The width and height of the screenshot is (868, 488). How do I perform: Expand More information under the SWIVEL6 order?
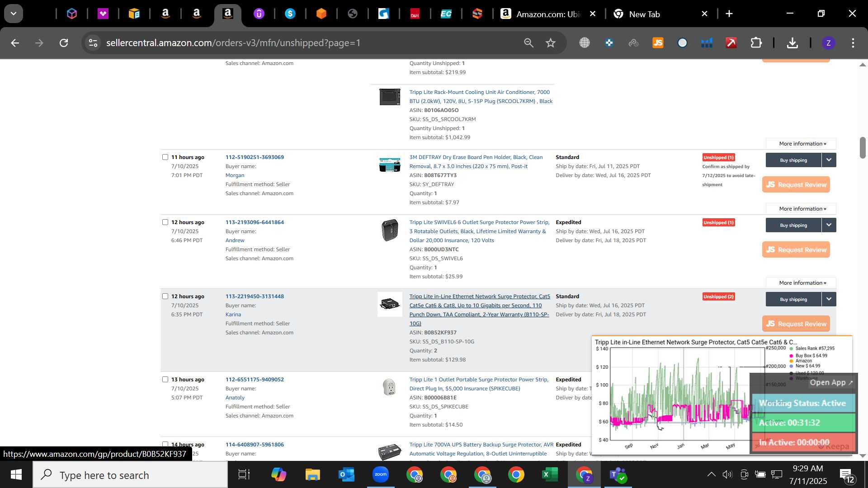pos(801,283)
